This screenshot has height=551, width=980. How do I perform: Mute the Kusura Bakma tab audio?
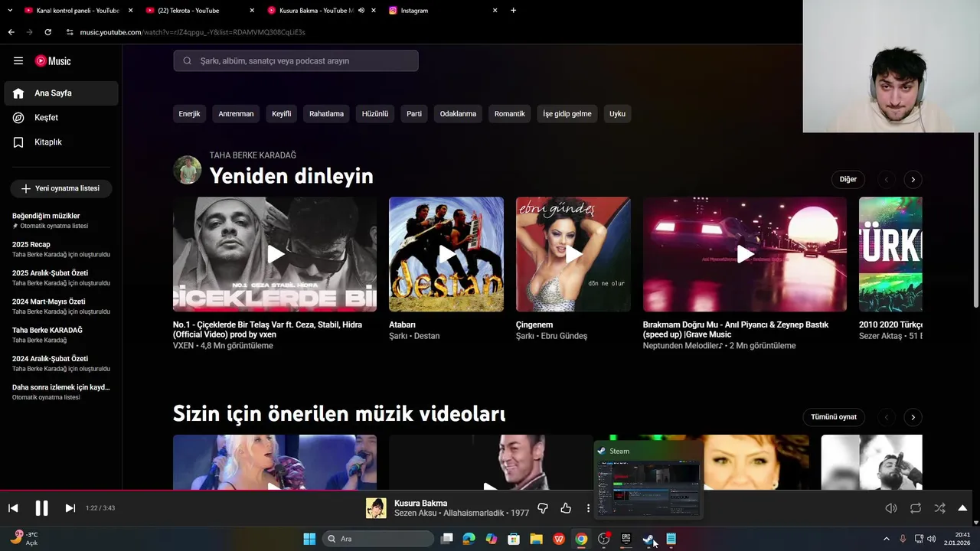[x=361, y=11]
